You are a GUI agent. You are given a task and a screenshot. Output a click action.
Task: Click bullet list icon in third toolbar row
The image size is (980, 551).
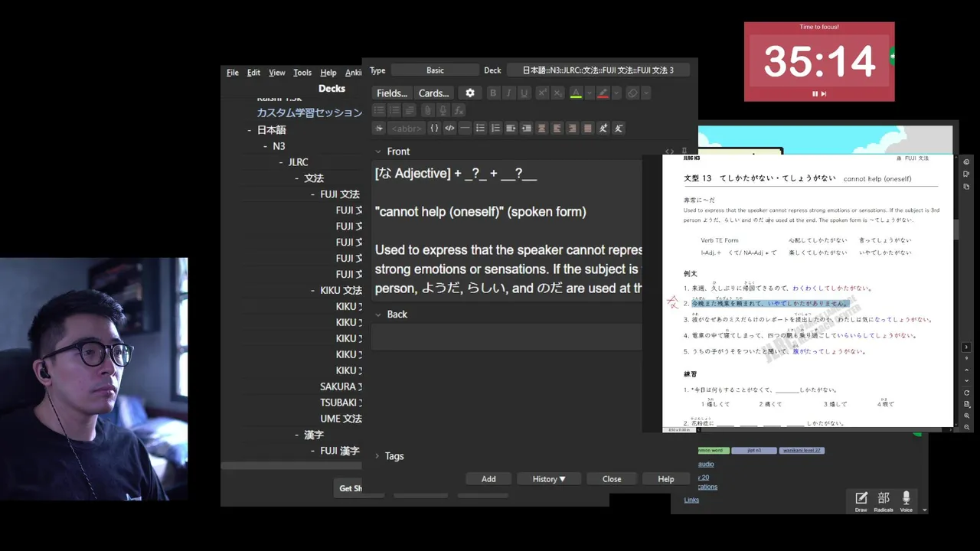click(x=480, y=128)
